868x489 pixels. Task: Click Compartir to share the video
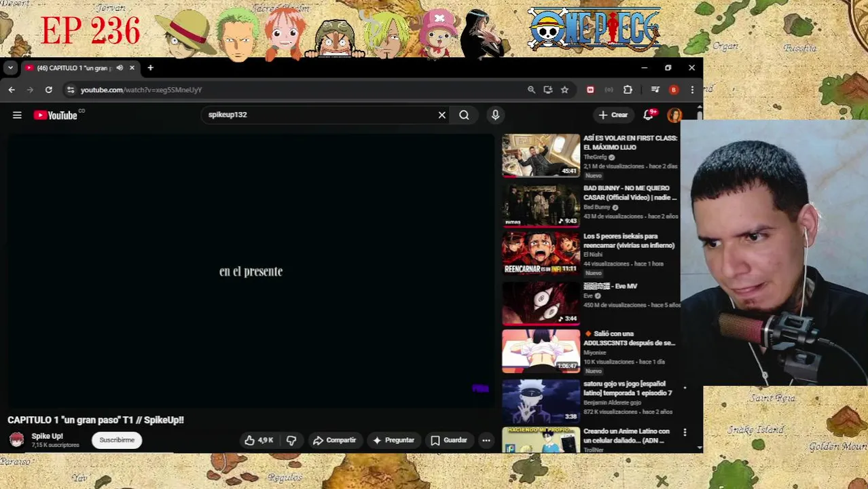[334, 440]
